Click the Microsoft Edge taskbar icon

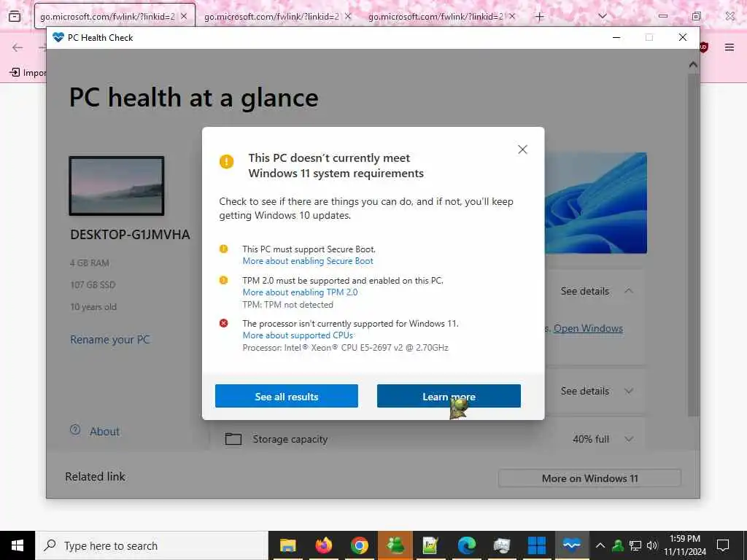point(466,545)
